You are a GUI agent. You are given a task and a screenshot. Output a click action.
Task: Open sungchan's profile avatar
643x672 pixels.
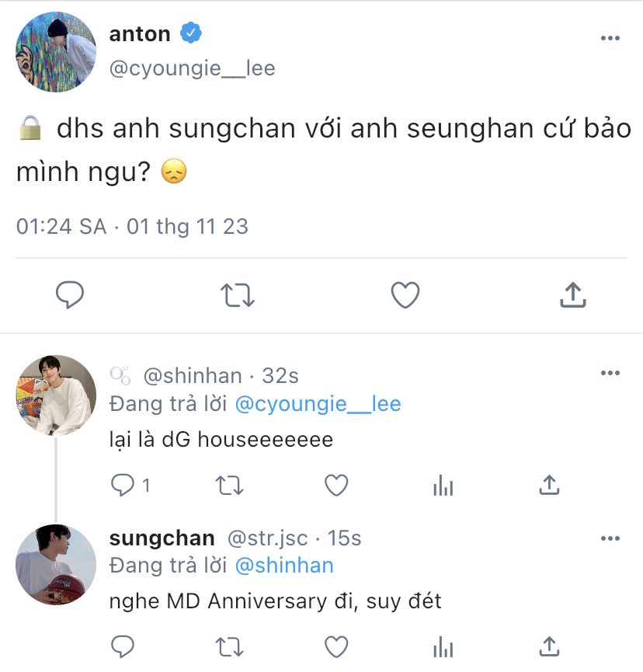pos(56,565)
